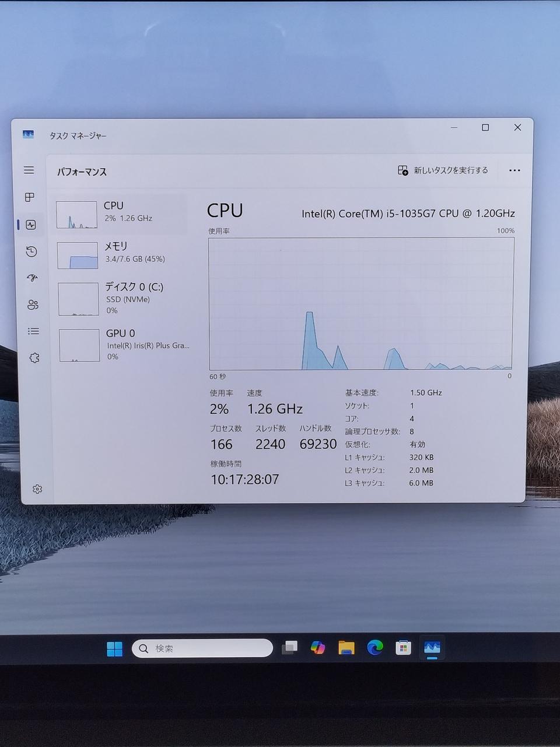Open the Services page puzzle icon
This screenshot has width=560, height=747.
34,358
